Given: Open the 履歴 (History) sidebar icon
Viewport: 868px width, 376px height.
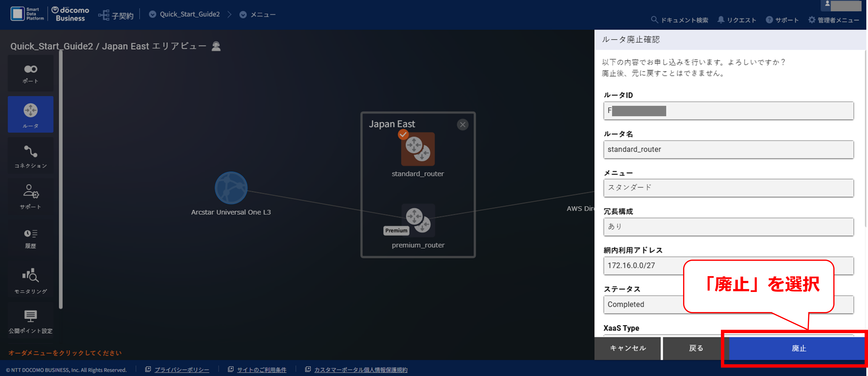Looking at the screenshot, I should (x=30, y=238).
